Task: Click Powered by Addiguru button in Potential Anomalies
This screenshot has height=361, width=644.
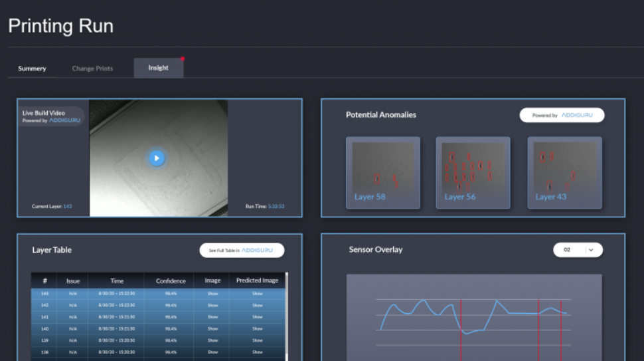Action: click(562, 115)
